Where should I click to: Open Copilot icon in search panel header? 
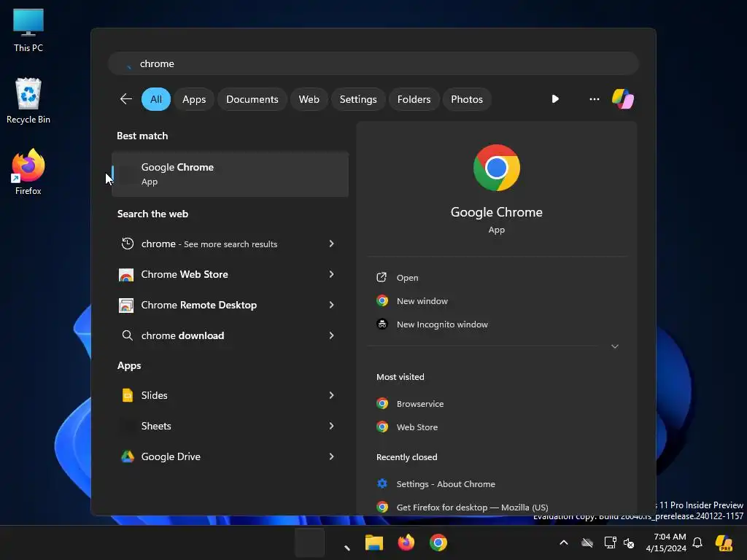pyautogui.click(x=623, y=99)
